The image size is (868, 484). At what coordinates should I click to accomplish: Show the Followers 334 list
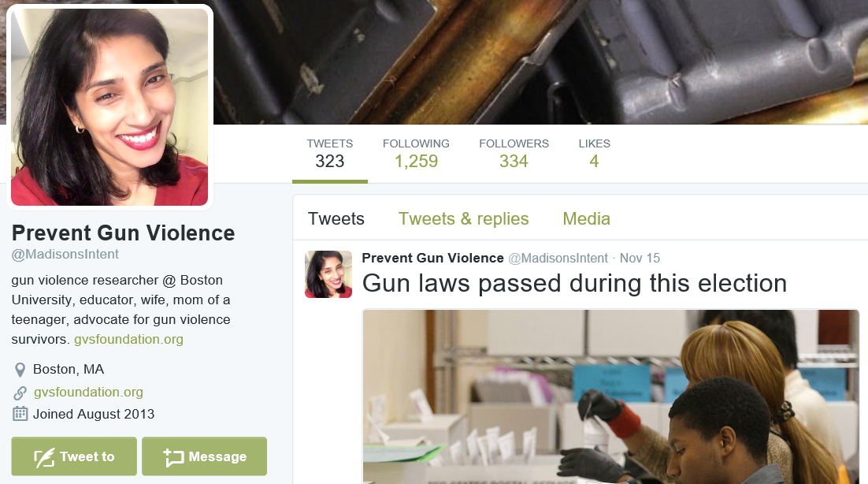coord(514,154)
